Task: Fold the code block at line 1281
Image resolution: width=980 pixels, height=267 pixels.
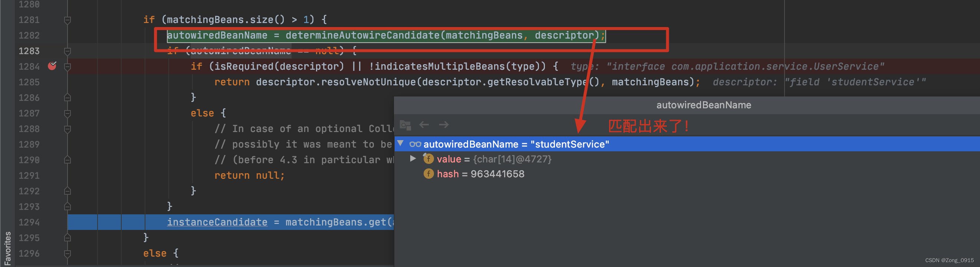Action: [68, 20]
